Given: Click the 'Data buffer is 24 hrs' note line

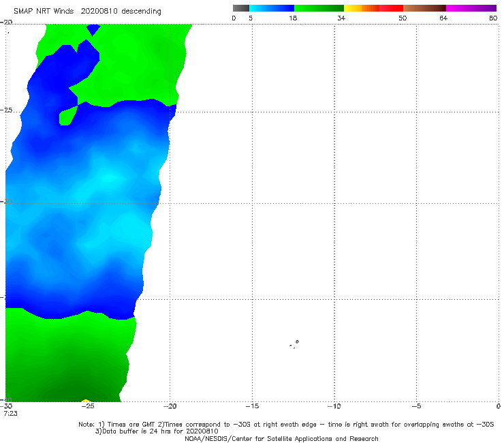Looking at the screenshot, I should pos(157,431).
